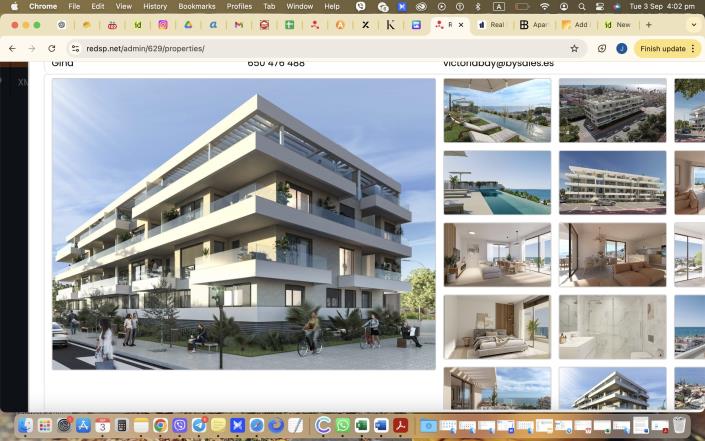
Task: Open Adobe Acrobat from the dock
Action: (x=400, y=426)
